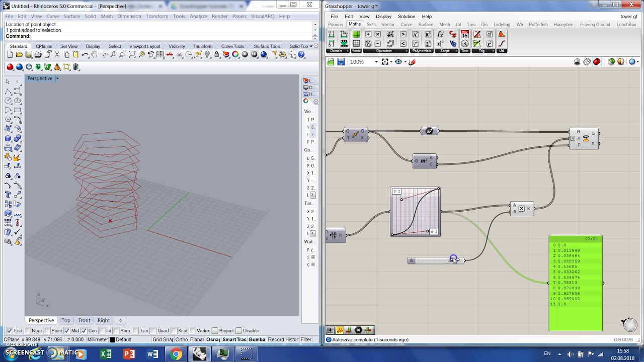Open the eye preview settings dropdown in Grasshopper
The image size is (644, 362).
tap(405, 62)
